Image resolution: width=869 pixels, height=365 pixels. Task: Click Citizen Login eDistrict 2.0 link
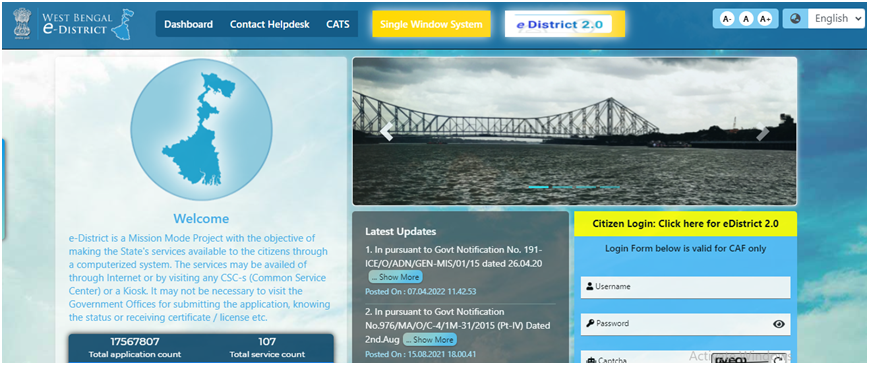(686, 224)
